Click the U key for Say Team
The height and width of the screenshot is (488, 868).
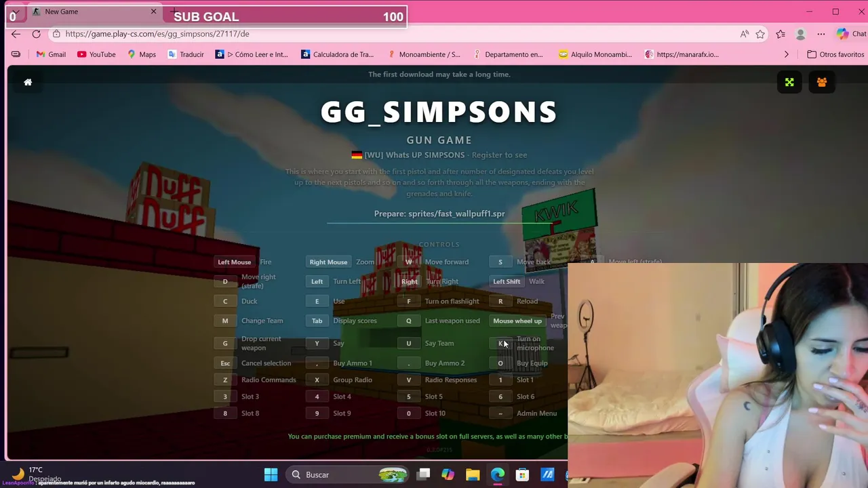[x=408, y=344]
